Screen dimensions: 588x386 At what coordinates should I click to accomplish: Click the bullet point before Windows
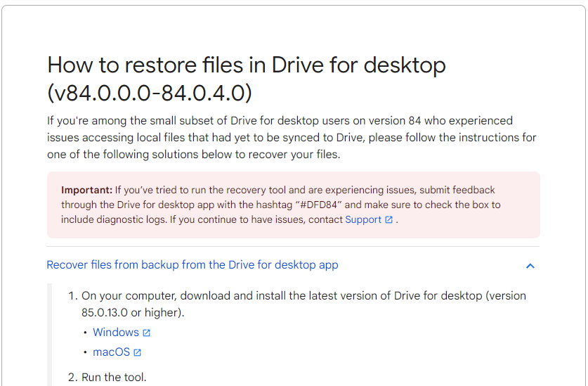(x=85, y=333)
